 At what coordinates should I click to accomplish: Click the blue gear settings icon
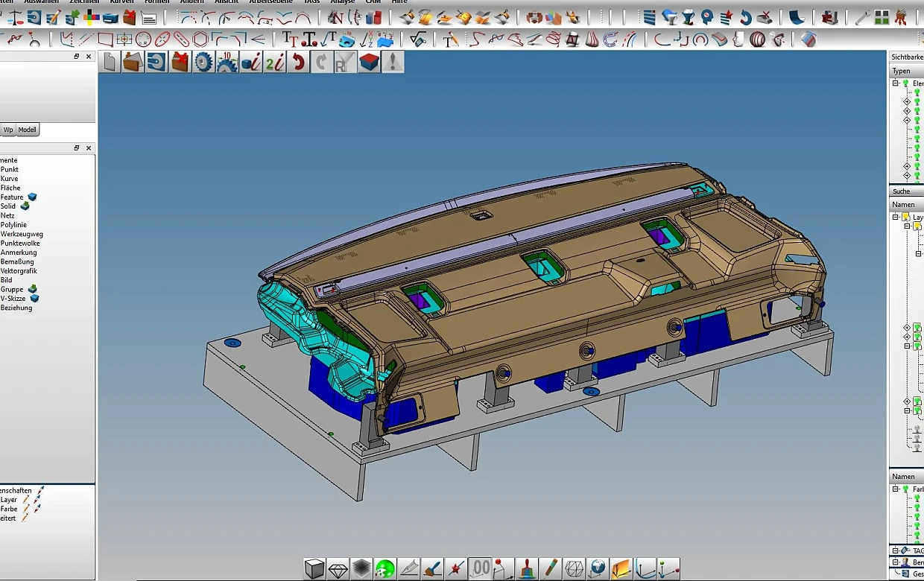coord(203,63)
